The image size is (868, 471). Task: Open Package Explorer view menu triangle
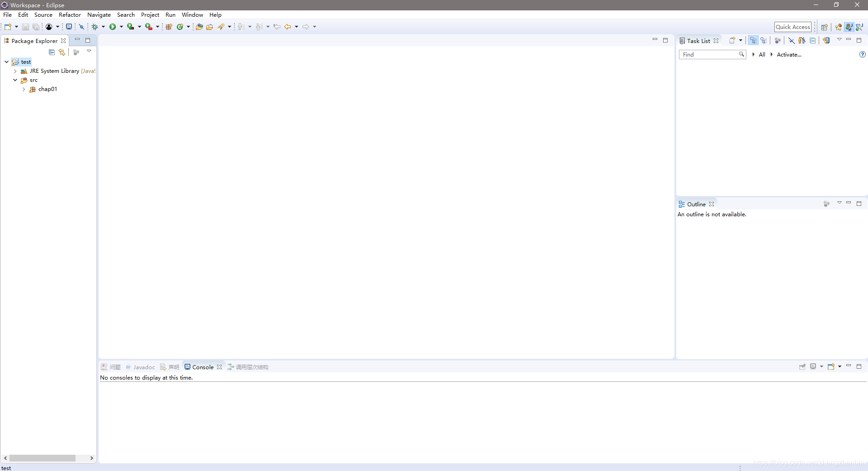[x=89, y=51]
